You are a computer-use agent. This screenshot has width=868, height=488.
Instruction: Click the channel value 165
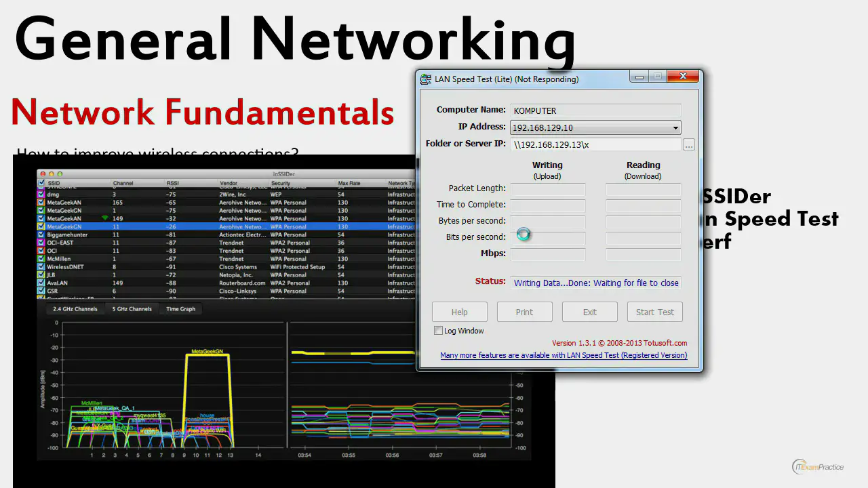click(x=118, y=203)
